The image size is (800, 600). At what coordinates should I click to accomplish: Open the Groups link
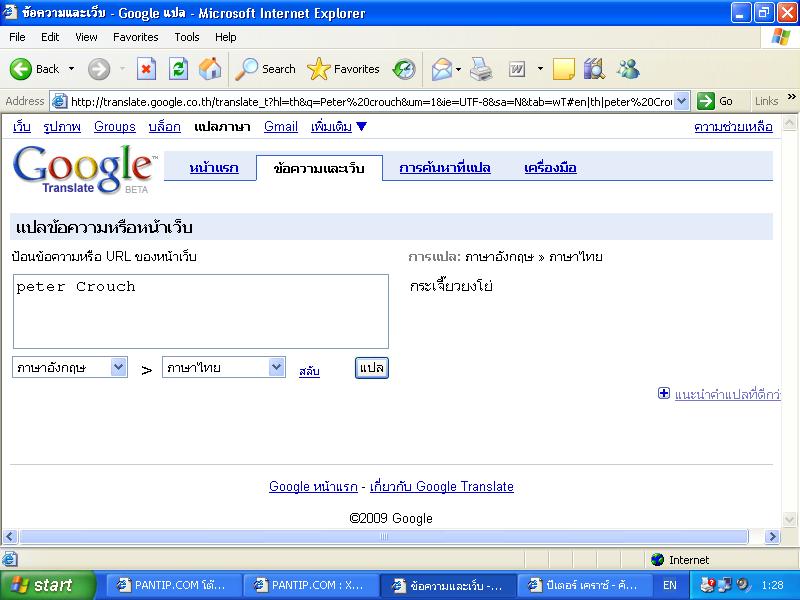pyautogui.click(x=115, y=127)
